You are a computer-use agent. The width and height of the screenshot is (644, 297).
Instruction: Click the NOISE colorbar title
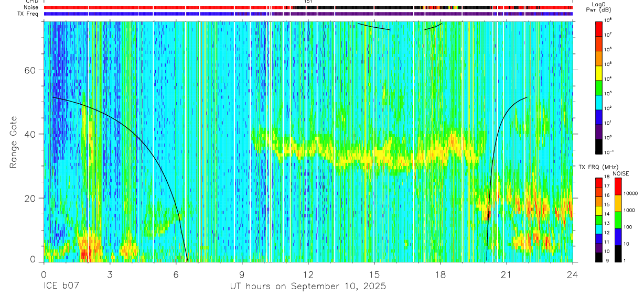pos(621,173)
